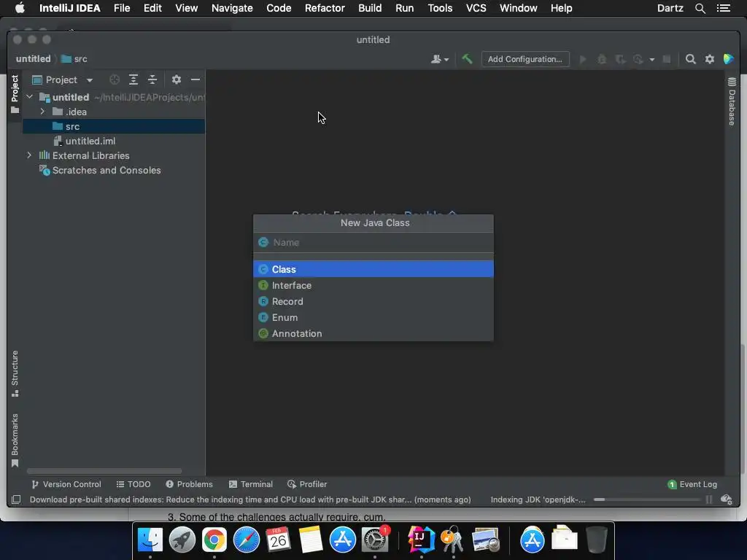Click the Collapse All icon in Project panel
This screenshot has height=560, width=747.
point(152,79)
